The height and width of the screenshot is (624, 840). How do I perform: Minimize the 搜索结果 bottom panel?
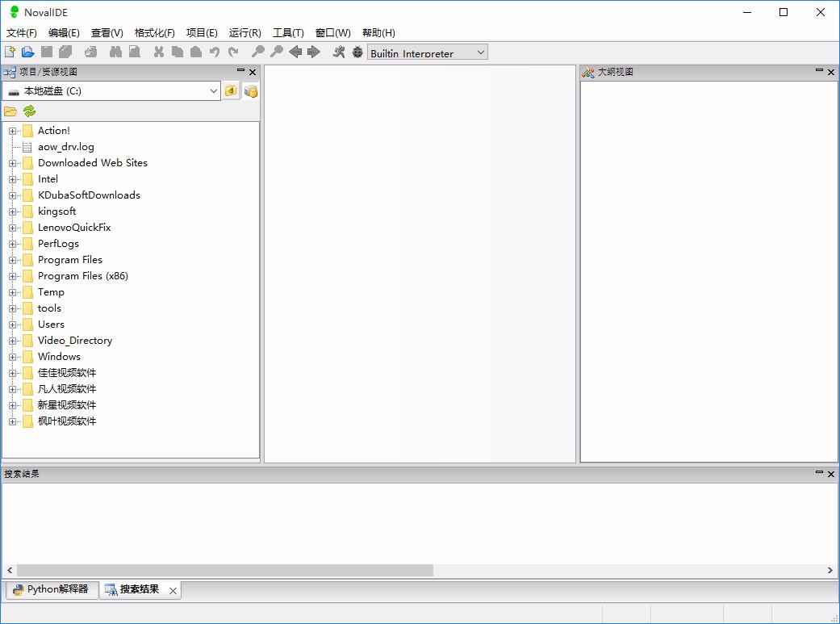[819, 472]
